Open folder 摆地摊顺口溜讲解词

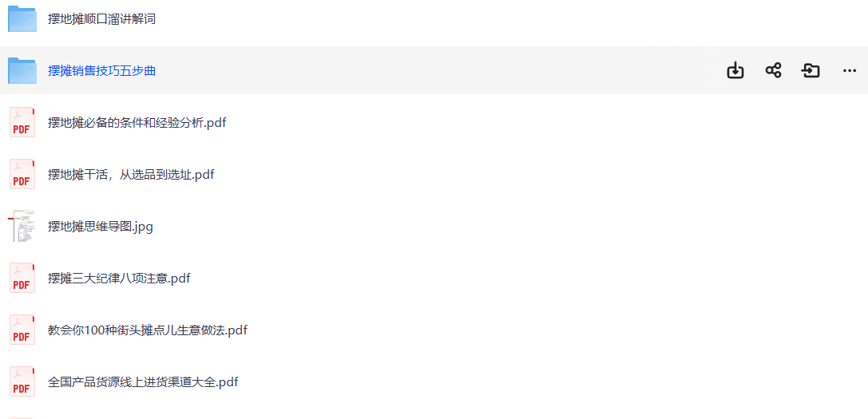point(101,19)
